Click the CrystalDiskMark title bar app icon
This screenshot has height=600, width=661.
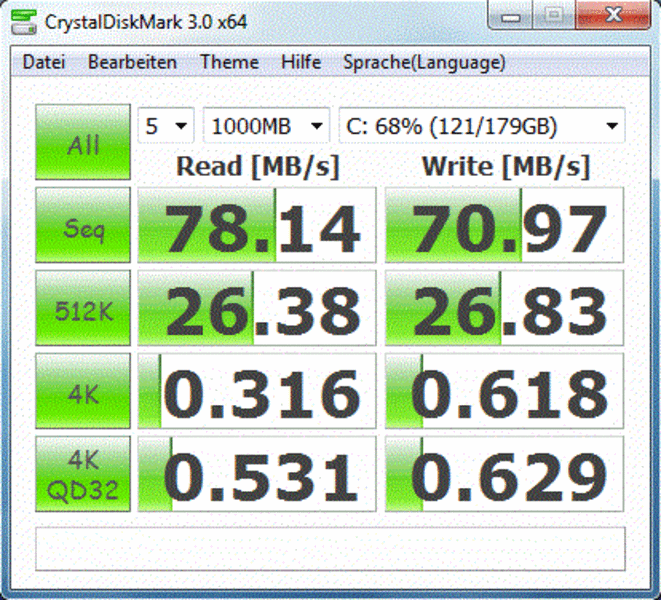pyautogui.click(x=24, y=21)
